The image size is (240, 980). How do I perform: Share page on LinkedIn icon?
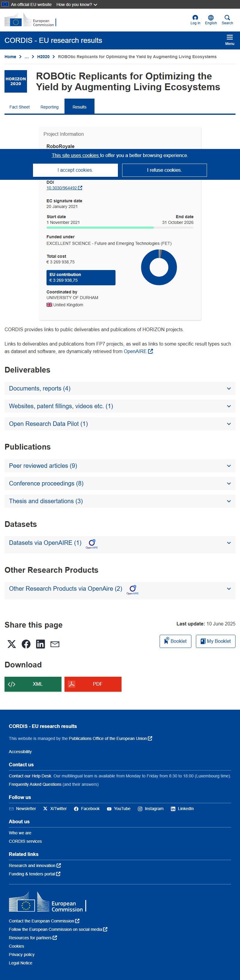click(40, 644)
